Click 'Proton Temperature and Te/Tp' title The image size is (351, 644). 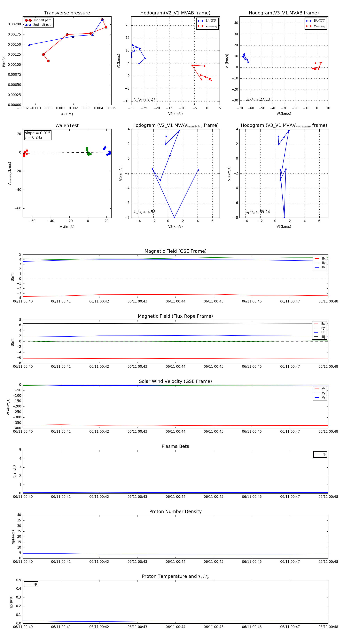point(175,576)
